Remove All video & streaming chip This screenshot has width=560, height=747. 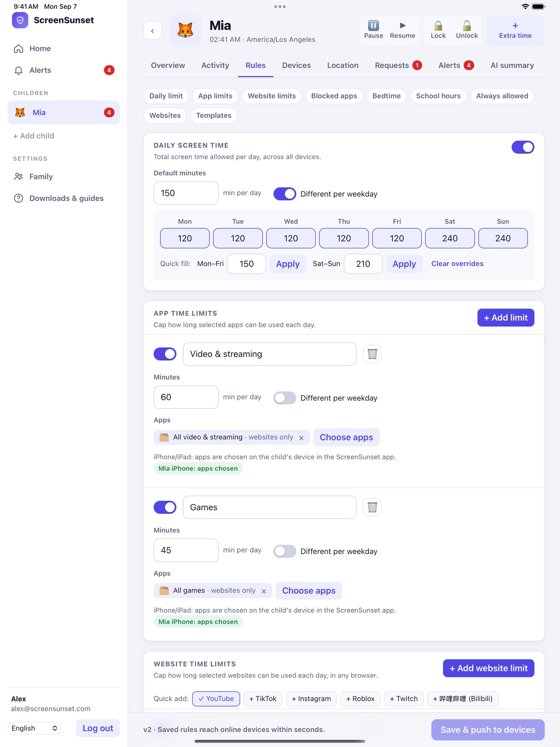[301, 438]
